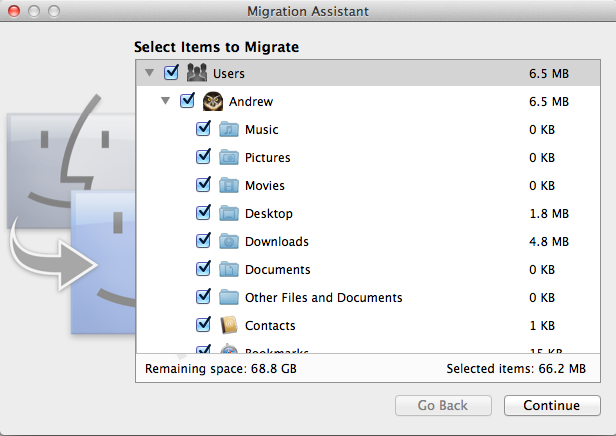Click the Users group icon
Image resolution: width=616 pixels, height=436 pixels.
coord(196,73)
